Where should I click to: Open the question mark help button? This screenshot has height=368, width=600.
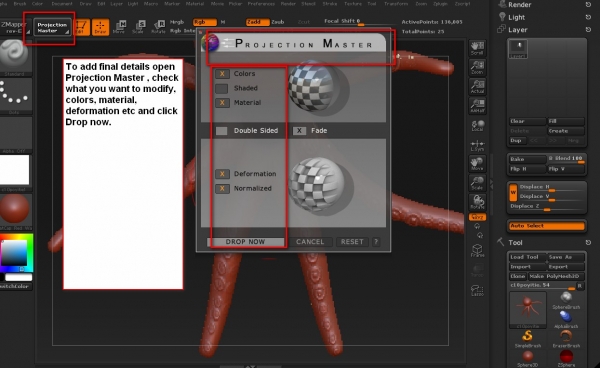pos(376,242)
